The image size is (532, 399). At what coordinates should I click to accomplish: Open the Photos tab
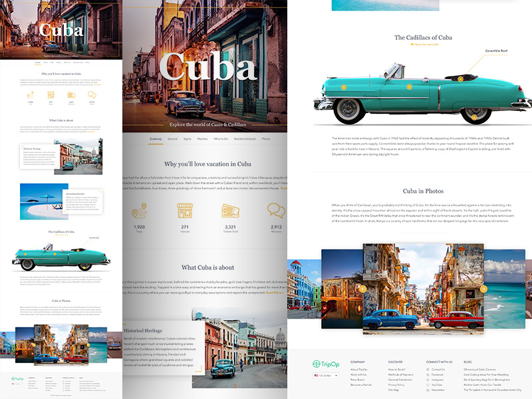(x=266, y=139)
